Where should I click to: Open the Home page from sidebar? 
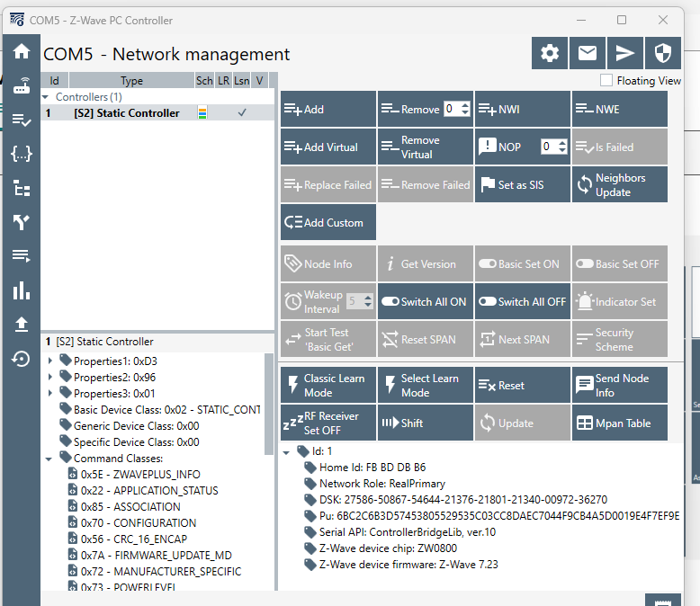(x=22, y=51)
